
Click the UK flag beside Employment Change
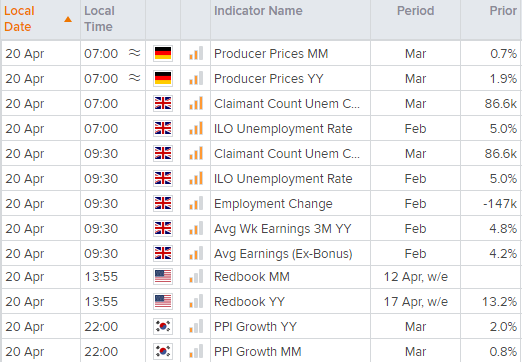coord(163,203)
